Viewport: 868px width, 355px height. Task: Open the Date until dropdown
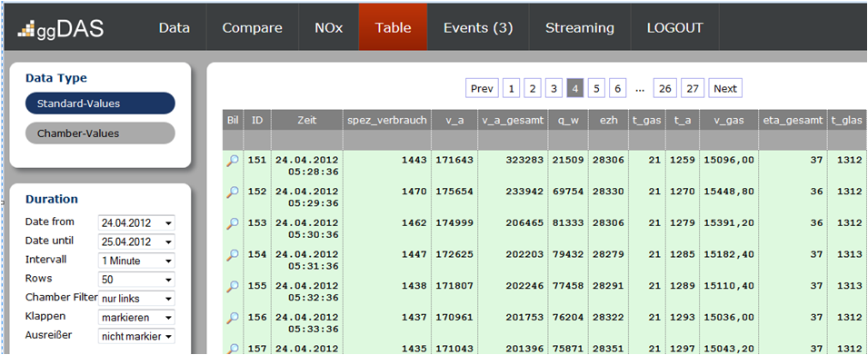click(x=136, y=242)
